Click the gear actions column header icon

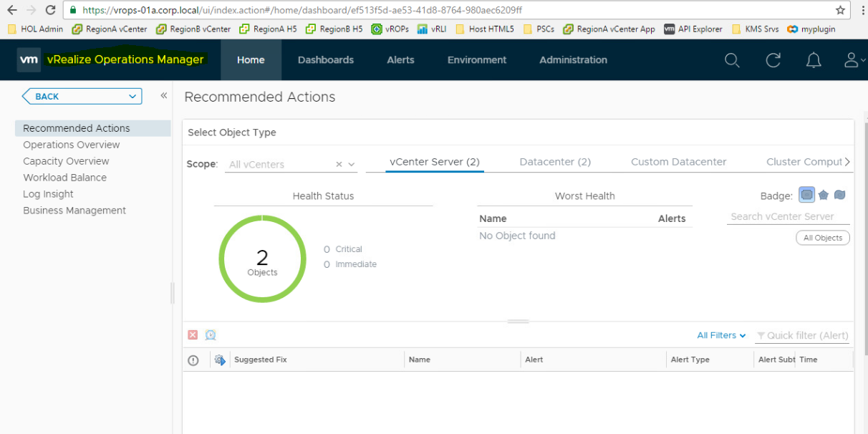[x=220, y=360]
